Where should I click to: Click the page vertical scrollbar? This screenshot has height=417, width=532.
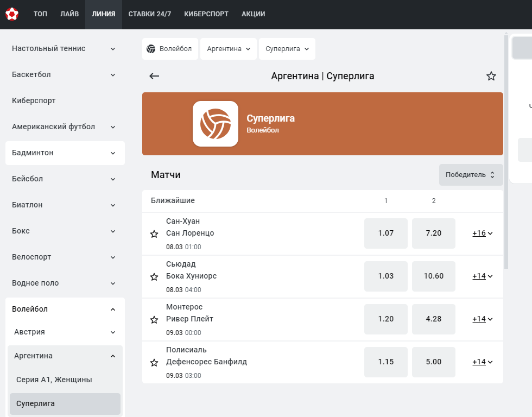506,151
